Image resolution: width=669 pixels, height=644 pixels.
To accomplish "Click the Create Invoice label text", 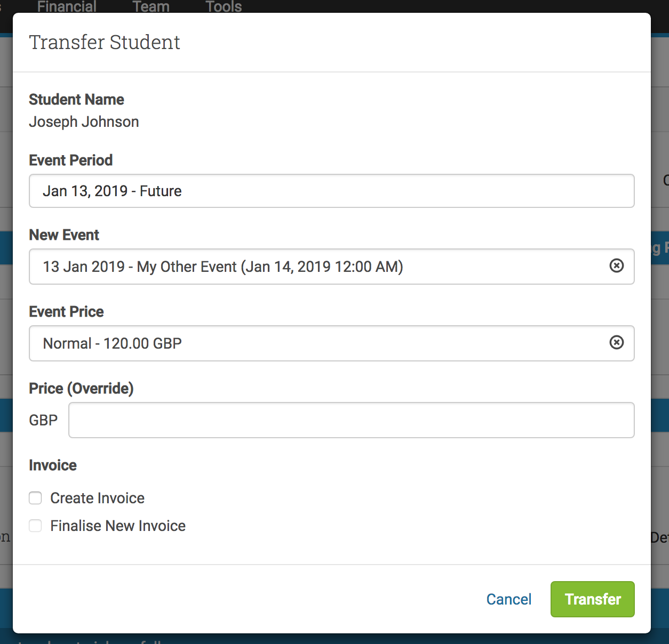I will tap(97, 498).
